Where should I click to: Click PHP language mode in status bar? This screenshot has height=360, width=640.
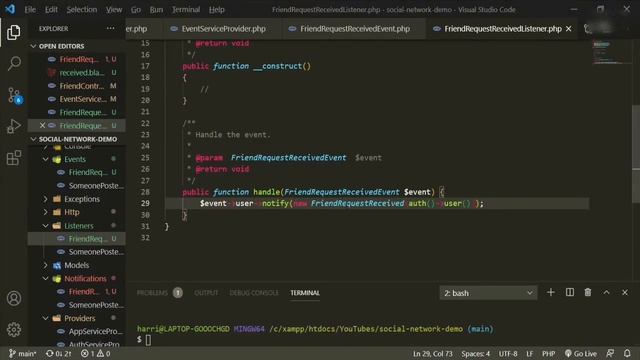click(x=549, y=353)
